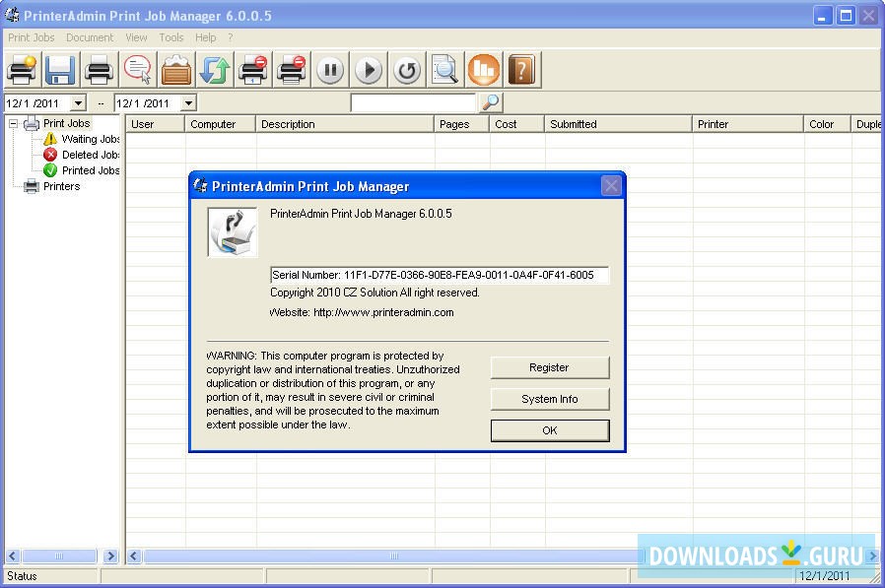Click the blue floppy disk Save icon

tap(60, 70)
